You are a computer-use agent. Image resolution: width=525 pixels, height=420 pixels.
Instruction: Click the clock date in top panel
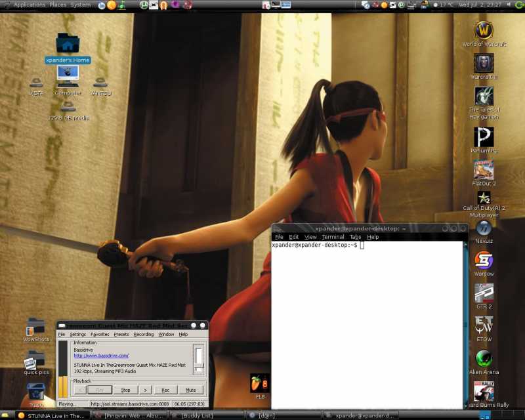pos(480,5)
